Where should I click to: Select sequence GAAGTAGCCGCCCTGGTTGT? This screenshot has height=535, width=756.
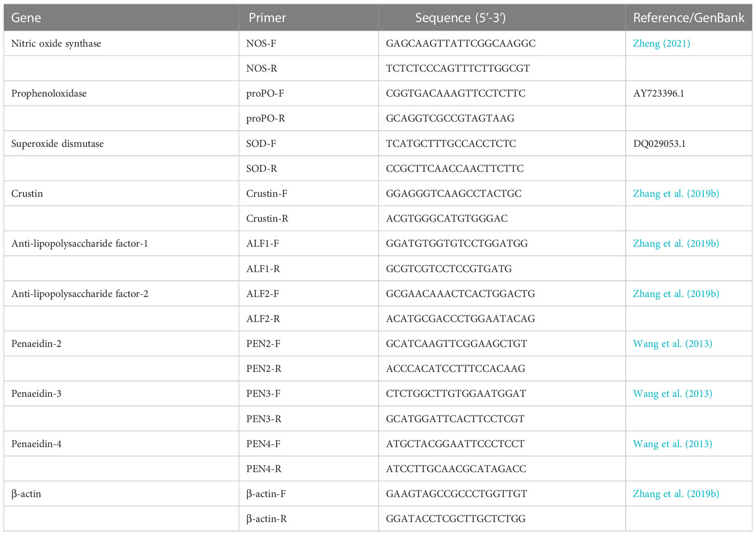pyautogui.click(x=456, y=494)
